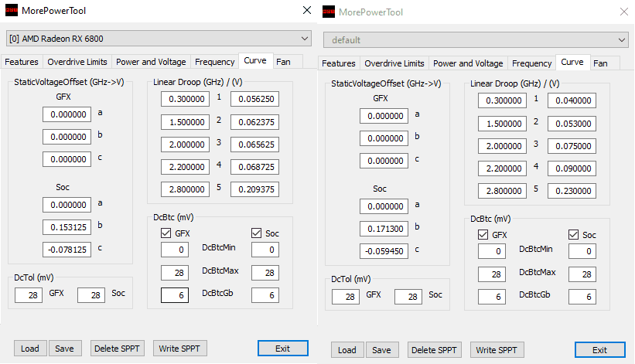Edit Linear Droop voltage 0.062375 field
Screen dimensions: 635x364
[254, 122]
